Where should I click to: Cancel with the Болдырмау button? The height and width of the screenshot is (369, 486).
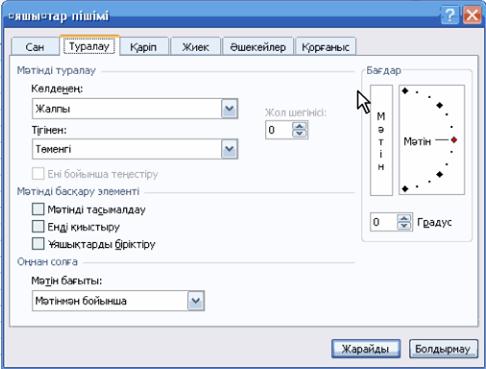point(443,349)
